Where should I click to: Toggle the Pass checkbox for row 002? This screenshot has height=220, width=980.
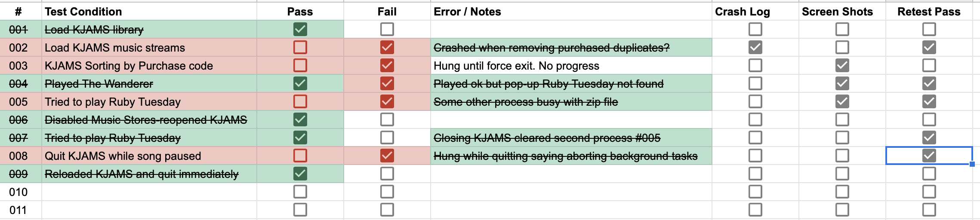coord(300,47)
